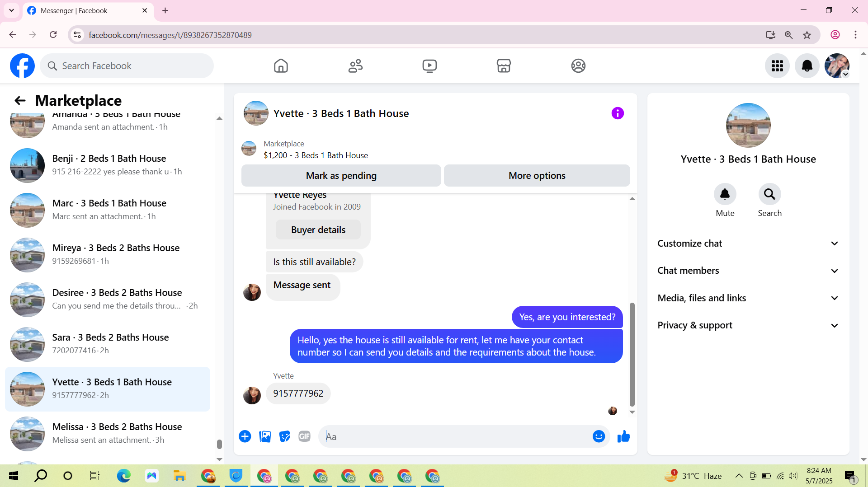Expand Privacy & support section

click(x=748, y=325)
